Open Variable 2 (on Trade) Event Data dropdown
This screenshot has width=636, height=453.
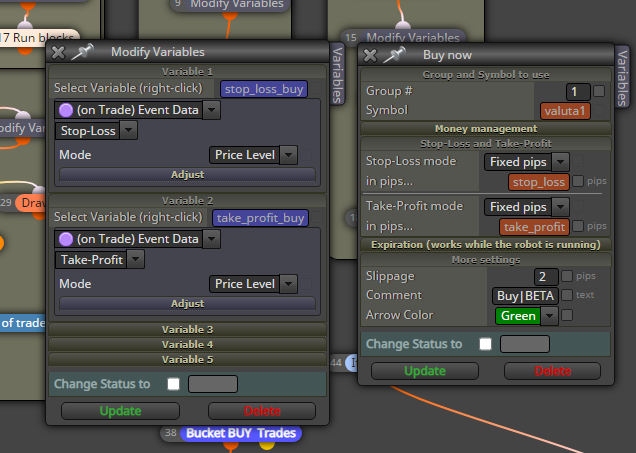point(212,239)
